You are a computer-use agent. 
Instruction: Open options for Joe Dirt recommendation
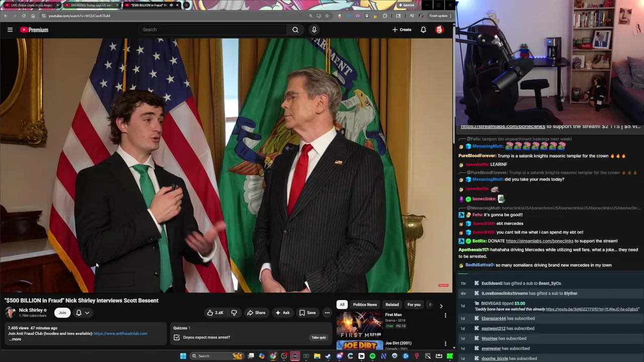coord(445,344)
